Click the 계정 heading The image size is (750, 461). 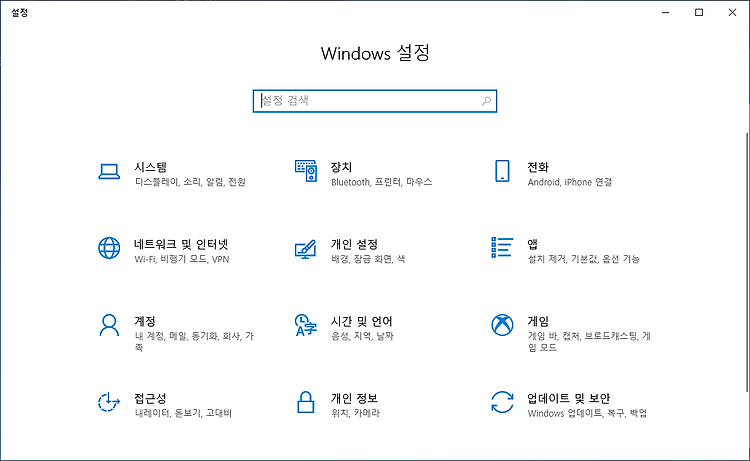(145, 321)
